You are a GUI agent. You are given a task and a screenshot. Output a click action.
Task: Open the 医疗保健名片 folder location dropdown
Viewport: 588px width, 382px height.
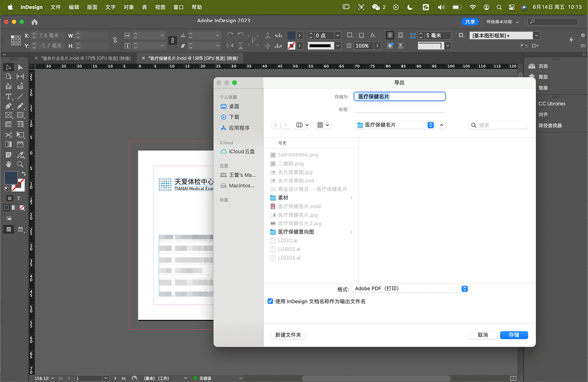point(395,125)
